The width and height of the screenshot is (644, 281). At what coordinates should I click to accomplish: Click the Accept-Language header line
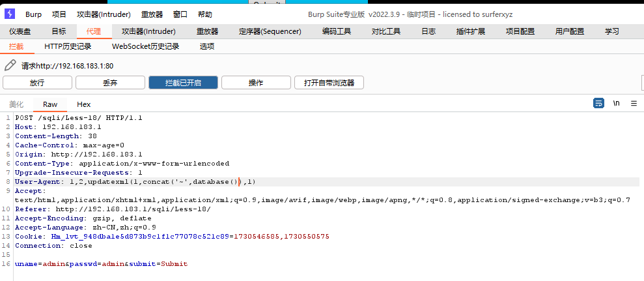[x=85, y=227]
